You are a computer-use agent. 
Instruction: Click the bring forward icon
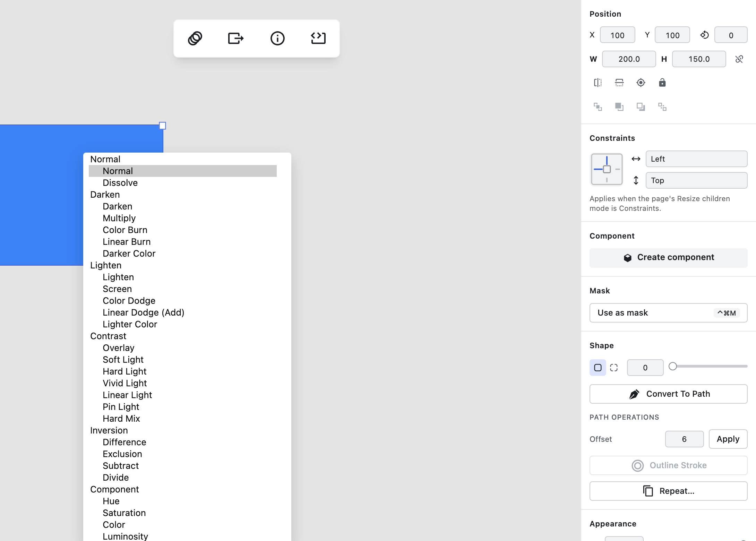[x=619, y=107]
